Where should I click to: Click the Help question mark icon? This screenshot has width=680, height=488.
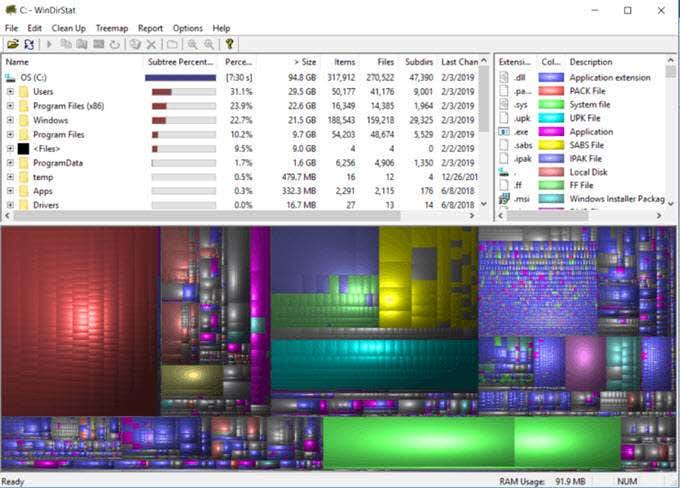229,44
